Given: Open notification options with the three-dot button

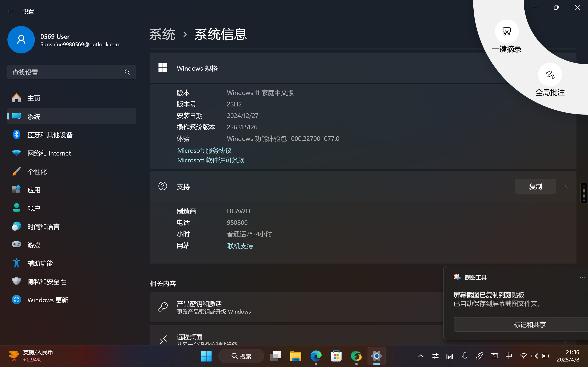Looking at the screenshot, I should pyautogui.click(x=582, y=278).
